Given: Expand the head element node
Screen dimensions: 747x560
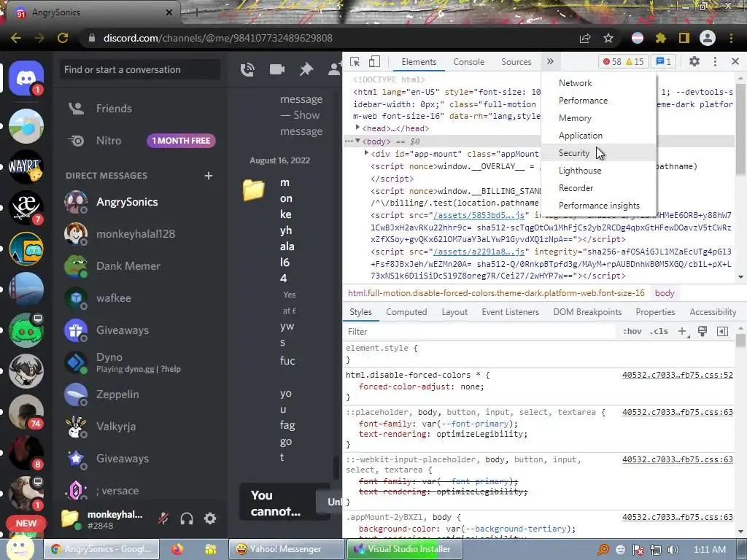Looking at the screenshot, I should click(357, 128).
